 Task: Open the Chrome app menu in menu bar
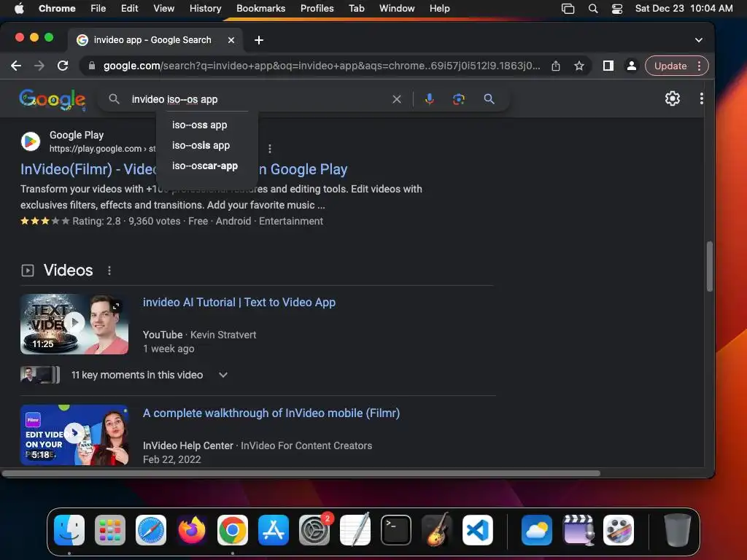point(57,8)
